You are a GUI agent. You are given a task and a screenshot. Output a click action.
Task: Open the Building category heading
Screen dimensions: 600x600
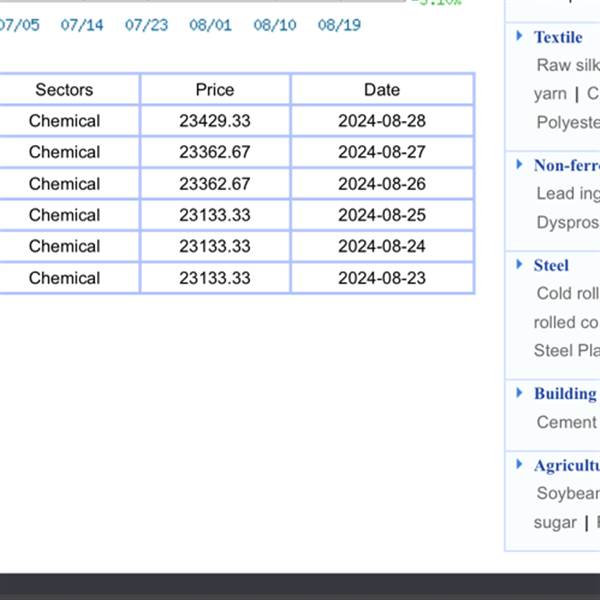(x=565, y=394)
